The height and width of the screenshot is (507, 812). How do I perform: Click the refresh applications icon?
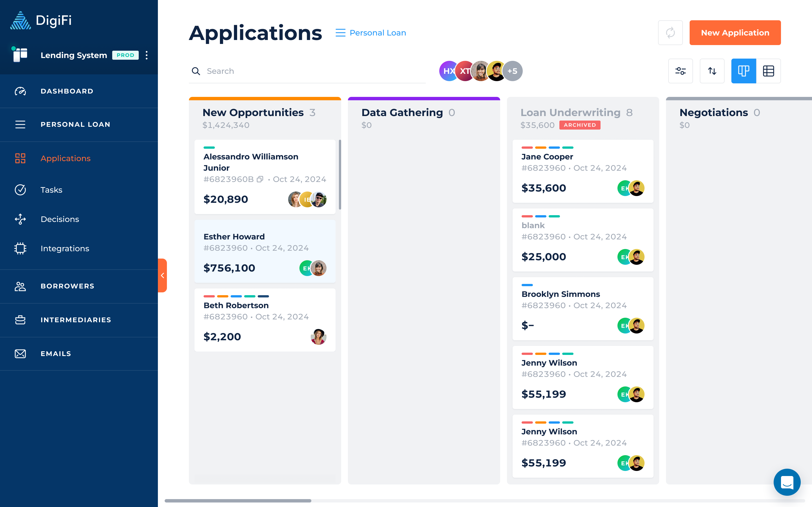[x=670, y=33]
